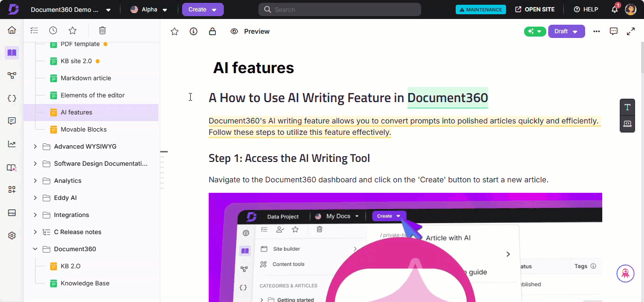Screen dimensions: 644x302
Task: Click the Preview button
Action: click(x=250, y=31)
